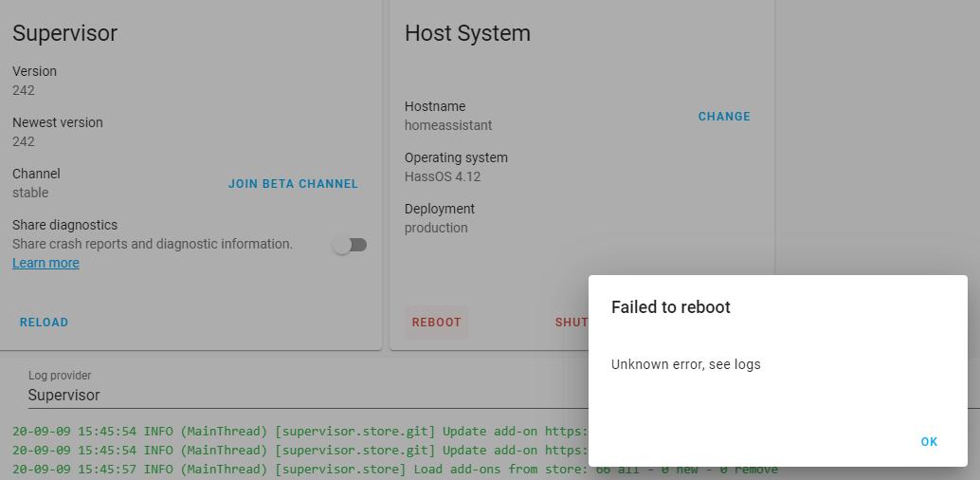
Task: Click the 'Failed to reboot' dialog title
Action: pyautogui.click(x=671, y=307)
